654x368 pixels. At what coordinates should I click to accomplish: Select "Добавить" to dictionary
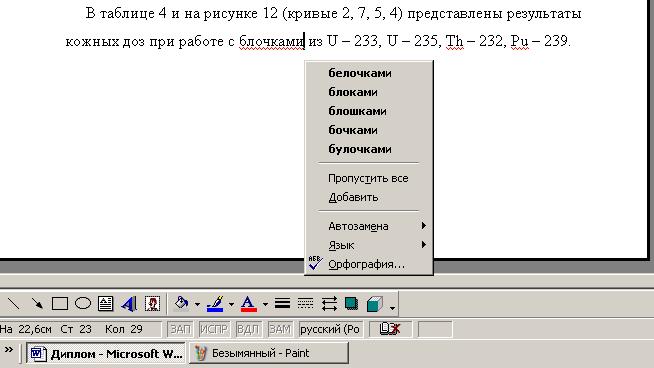pyautogui.click(x=369, y=197)
